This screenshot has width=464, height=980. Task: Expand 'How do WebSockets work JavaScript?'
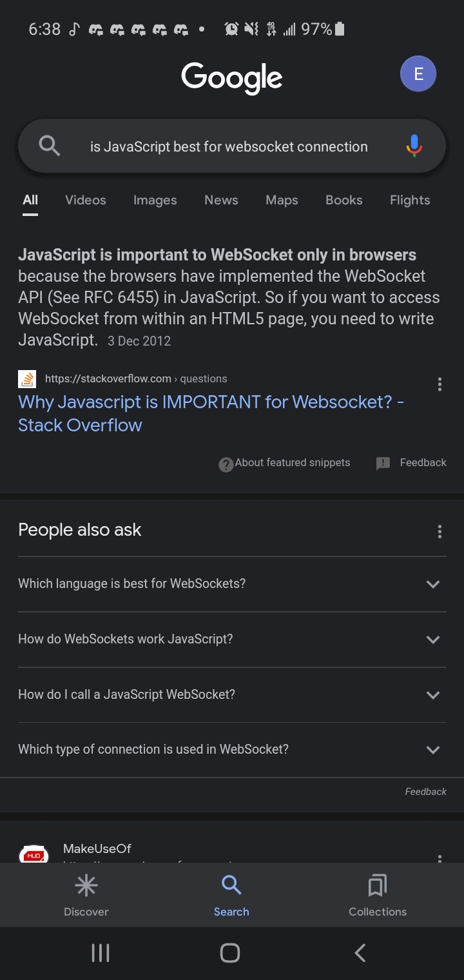coord(232,640)
